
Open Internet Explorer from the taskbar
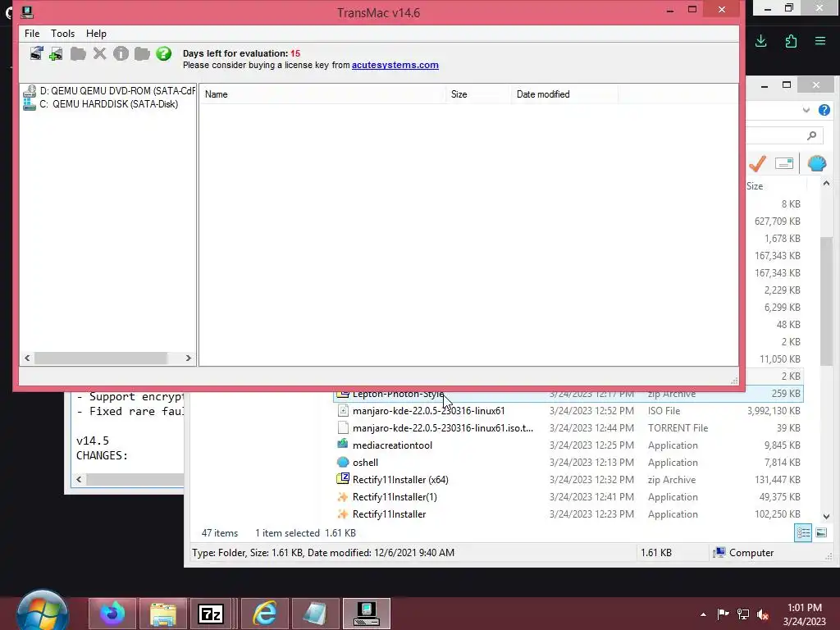265,614
